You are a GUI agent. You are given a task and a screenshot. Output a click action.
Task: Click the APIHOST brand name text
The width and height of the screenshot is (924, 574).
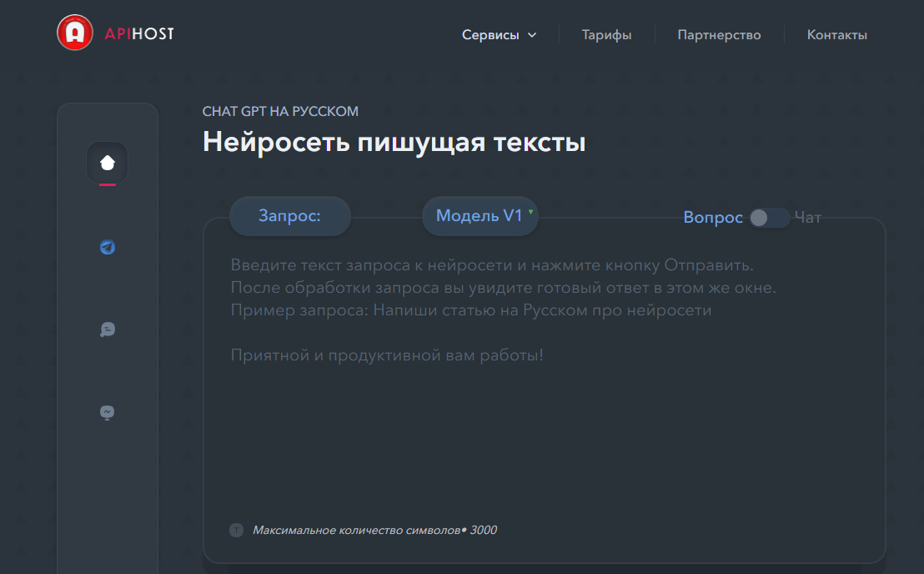[x=139, y=33]
